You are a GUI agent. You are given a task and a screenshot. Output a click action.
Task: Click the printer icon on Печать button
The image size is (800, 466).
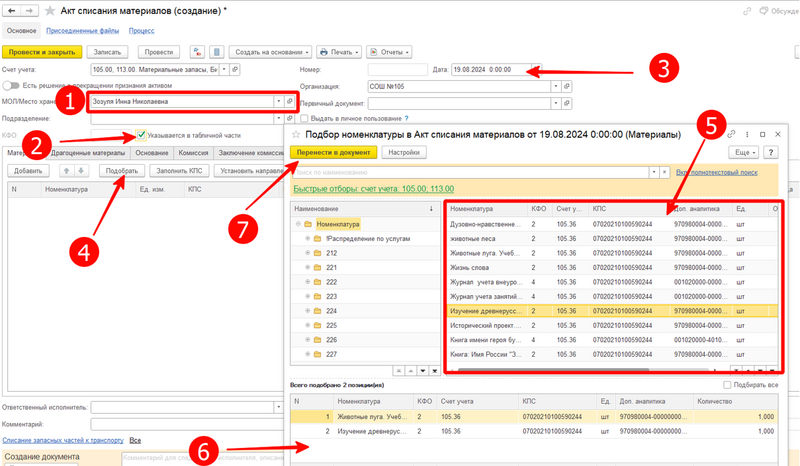click(323, 51)
